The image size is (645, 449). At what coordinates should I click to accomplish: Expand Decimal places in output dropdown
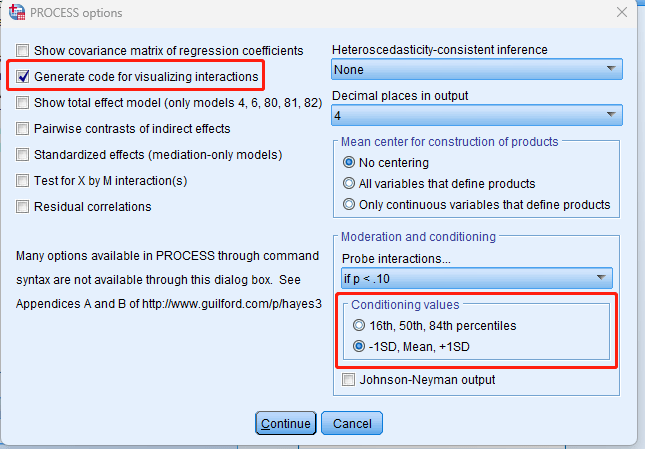click(x=476, y=116)
